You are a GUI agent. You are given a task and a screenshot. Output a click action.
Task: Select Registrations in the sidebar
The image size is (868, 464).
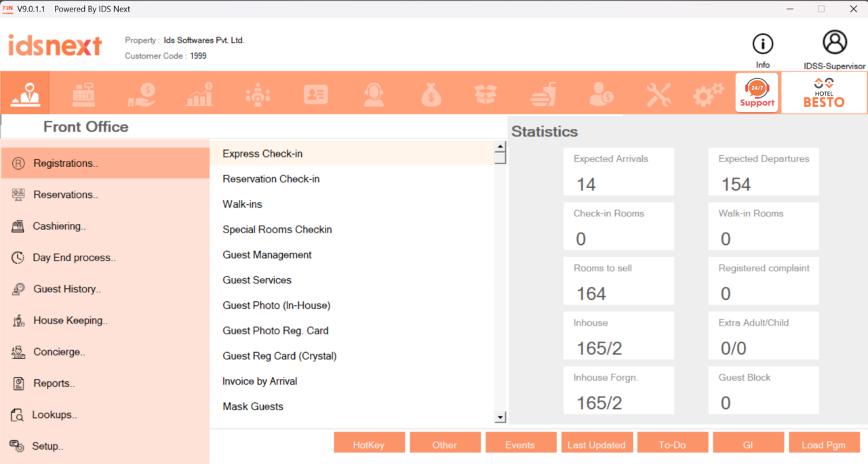(x=66, y=163)
